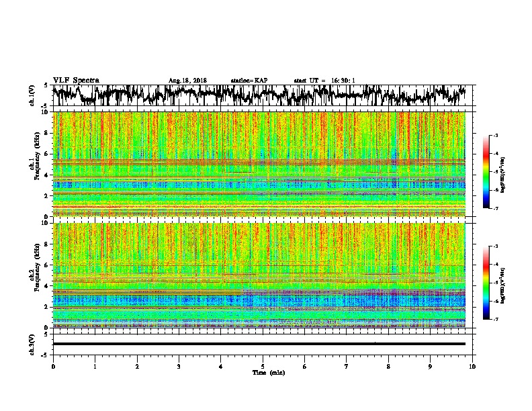Click the ch.1 spectrogram color scale bar
Image resolution: width=532 pixels, height=411 pixels.
pos(486,172)
